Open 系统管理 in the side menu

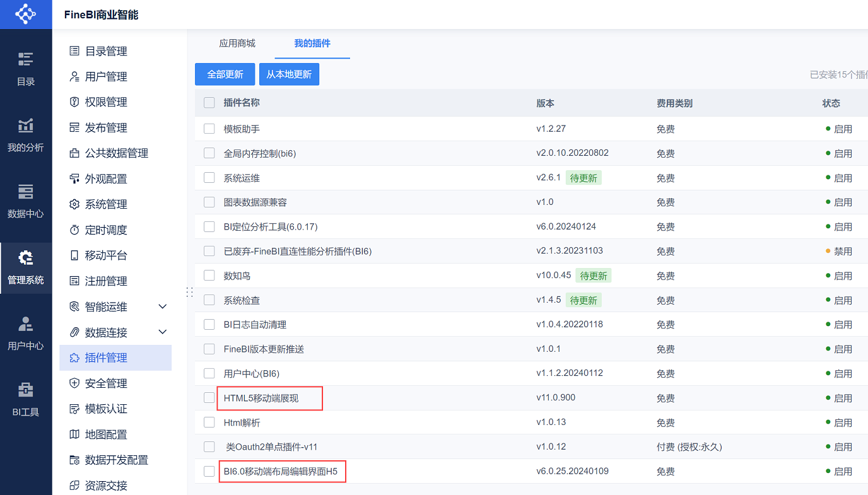pyautogui.click(x=106, y=204)
